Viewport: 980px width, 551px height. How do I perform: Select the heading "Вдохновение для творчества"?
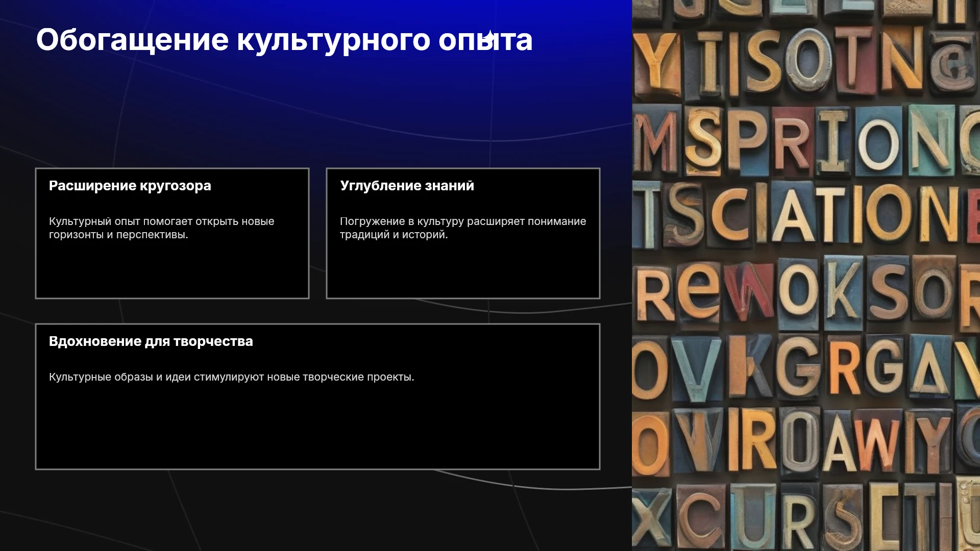(151, 341)
